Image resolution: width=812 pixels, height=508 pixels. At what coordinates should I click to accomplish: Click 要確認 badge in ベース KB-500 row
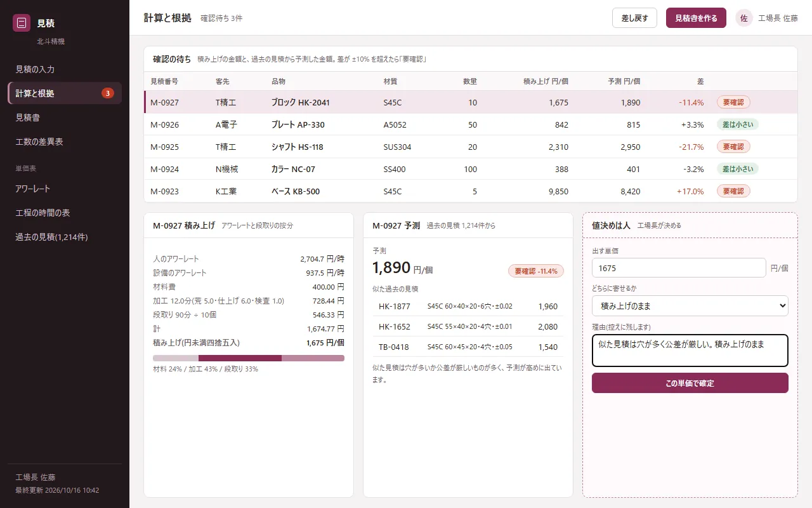pos(733,191)
